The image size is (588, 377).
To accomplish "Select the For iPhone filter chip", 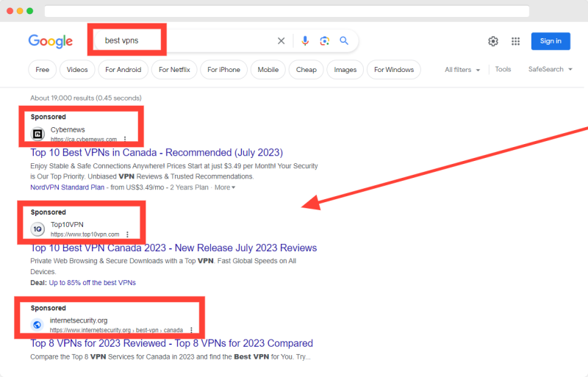I will point(223,70).
